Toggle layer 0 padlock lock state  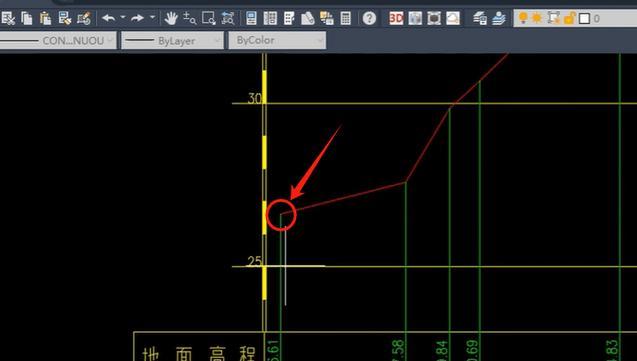(x=570, y=18)
